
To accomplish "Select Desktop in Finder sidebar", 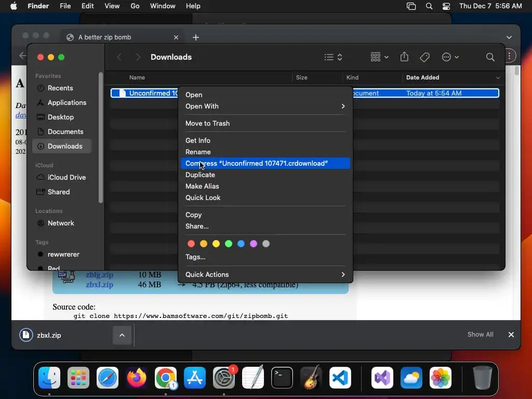I will 62,117.
